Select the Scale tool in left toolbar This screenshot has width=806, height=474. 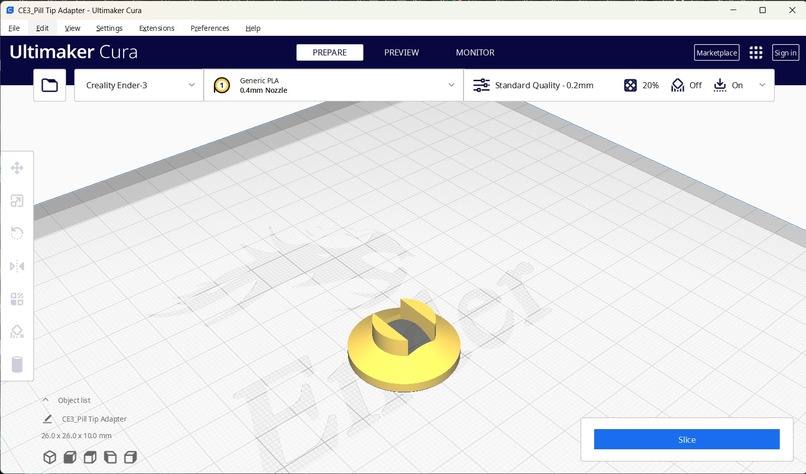click(17, 201)
